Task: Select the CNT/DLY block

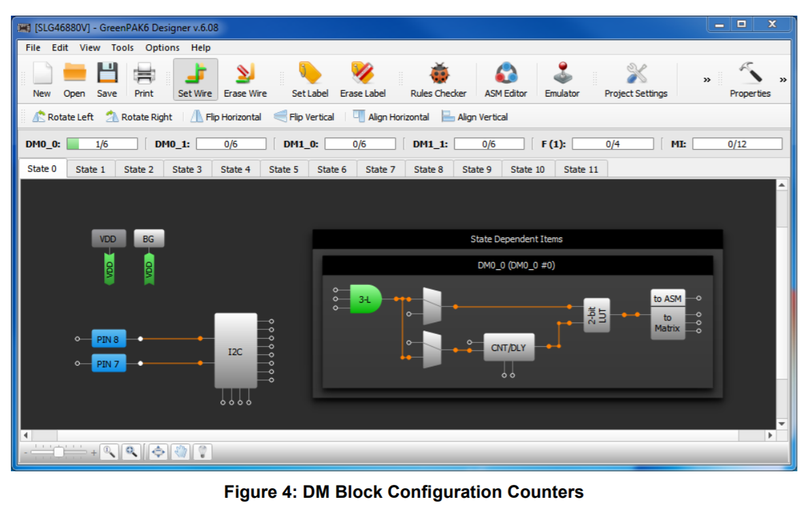Action: pyautogui.click(x=508, y=348)
